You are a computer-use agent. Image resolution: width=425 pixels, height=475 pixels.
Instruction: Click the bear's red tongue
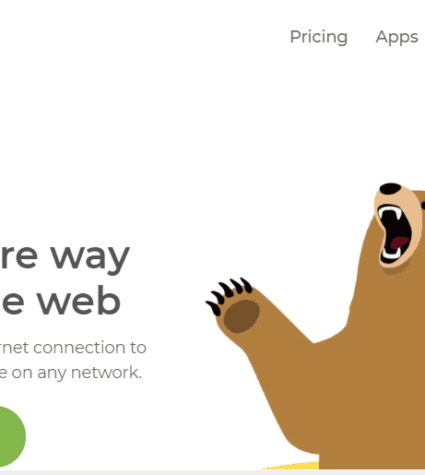[x=399, y=242]
